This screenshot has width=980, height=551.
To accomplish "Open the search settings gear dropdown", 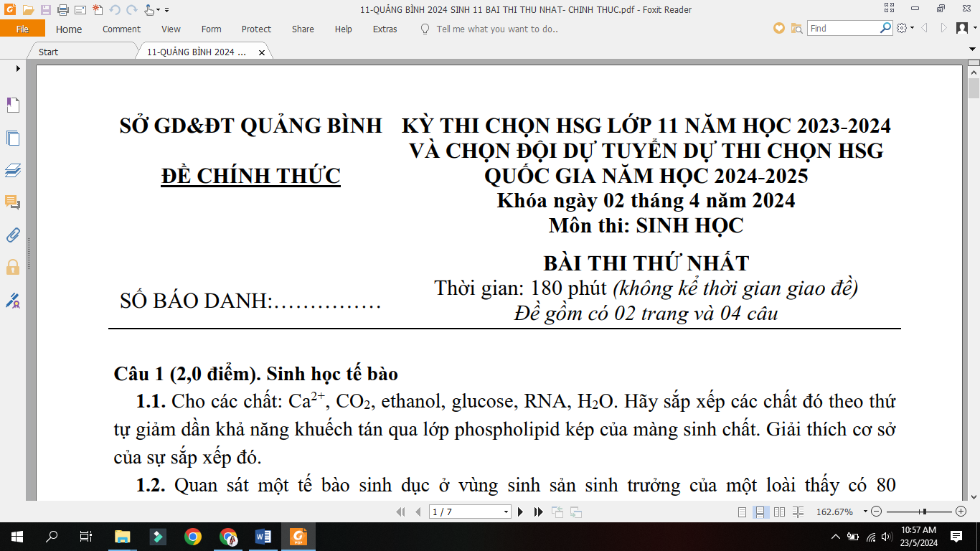I will click(x=905, y=28).
